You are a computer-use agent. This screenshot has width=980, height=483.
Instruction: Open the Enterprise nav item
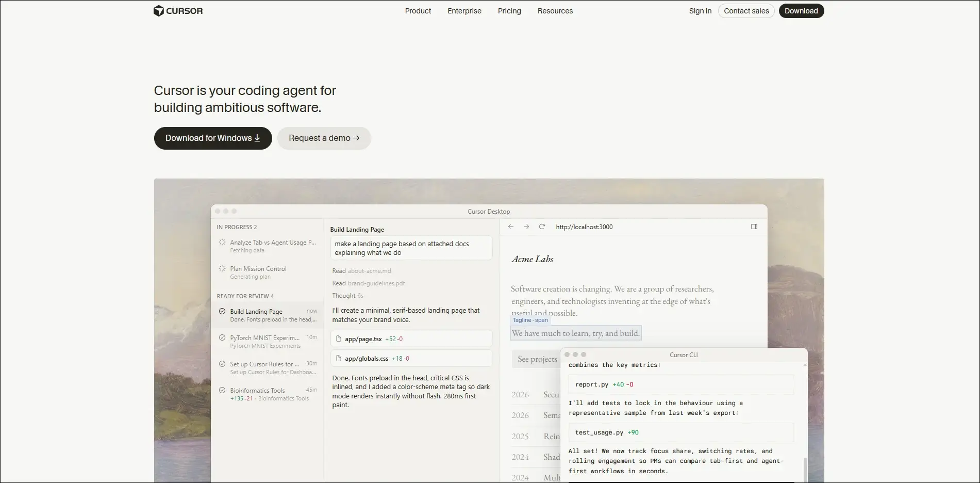464,11
